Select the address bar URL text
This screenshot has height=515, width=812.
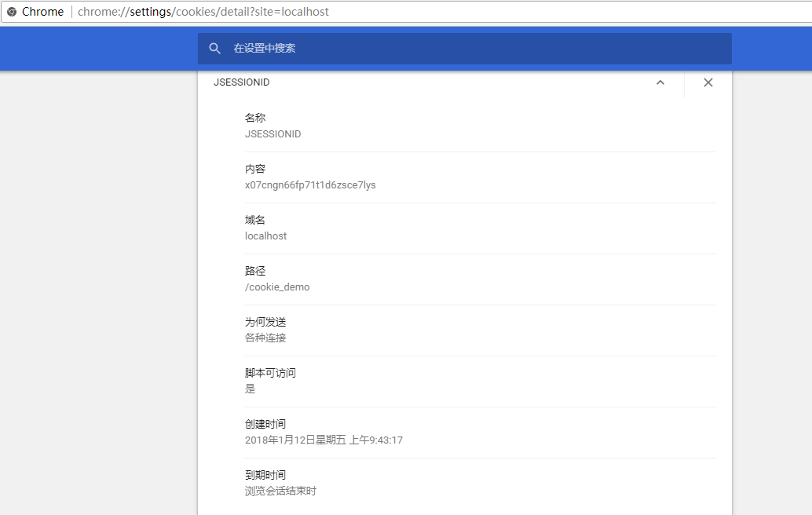[x=203, y=12]
